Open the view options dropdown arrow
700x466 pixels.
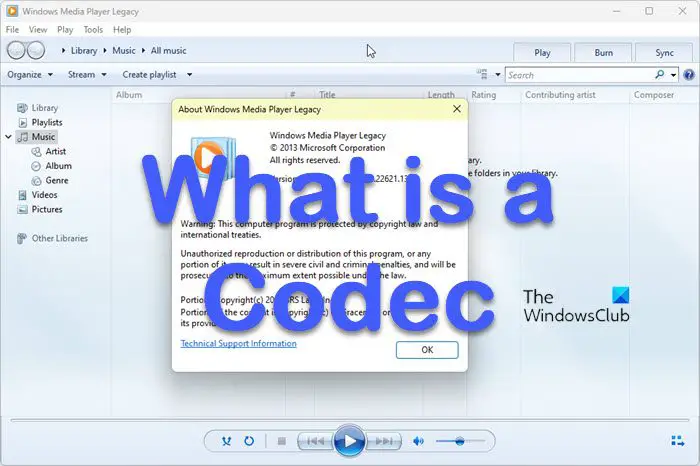point(497,75)
